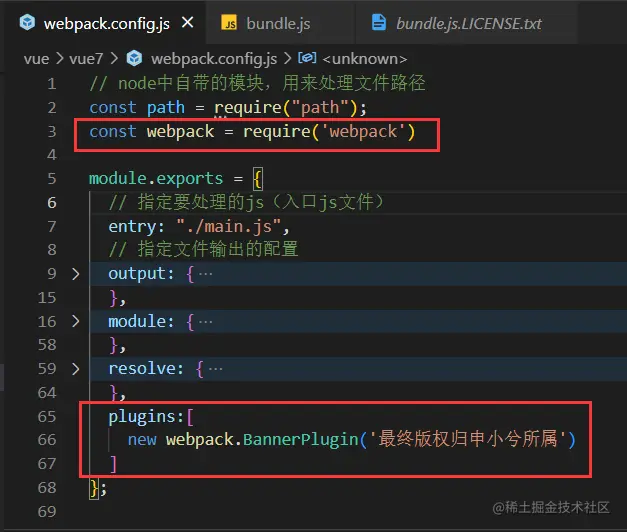Click the JS file icon on bundle.js tab

pos(229,23)
